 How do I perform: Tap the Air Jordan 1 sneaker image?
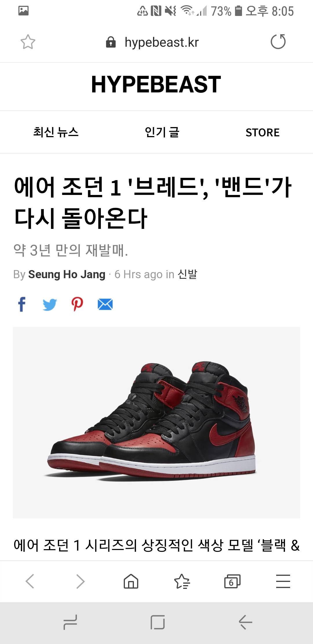(x=156, y=422)
